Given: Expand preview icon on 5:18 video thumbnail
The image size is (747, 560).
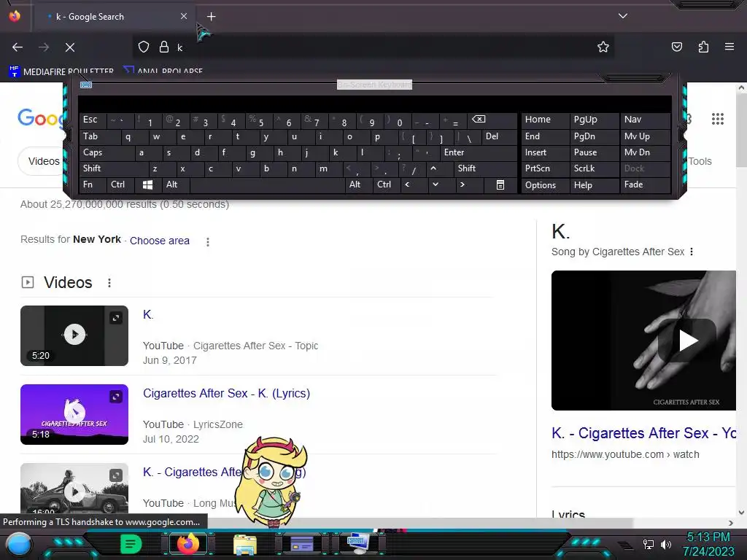Looking at the screenshot, I should pos(116,397).
